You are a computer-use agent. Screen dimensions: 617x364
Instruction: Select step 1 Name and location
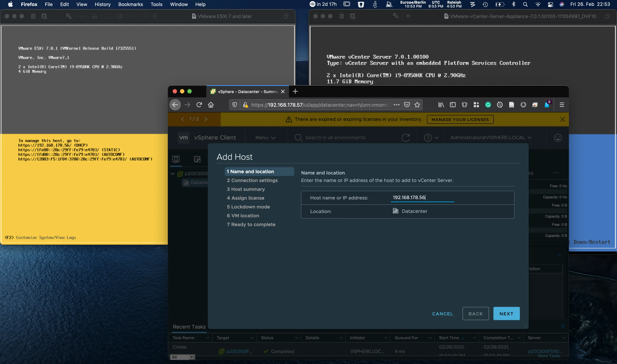(259, 172)
